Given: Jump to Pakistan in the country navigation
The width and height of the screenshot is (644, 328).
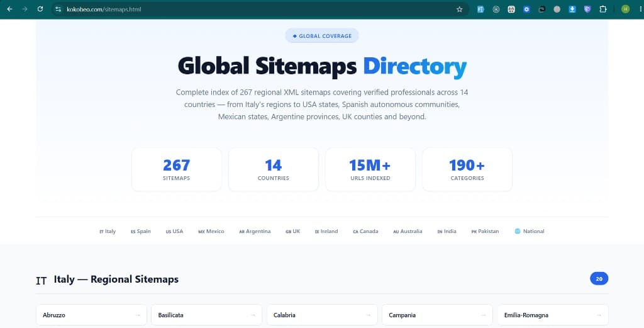Looking at the screenshot, I should pos(485,232).
